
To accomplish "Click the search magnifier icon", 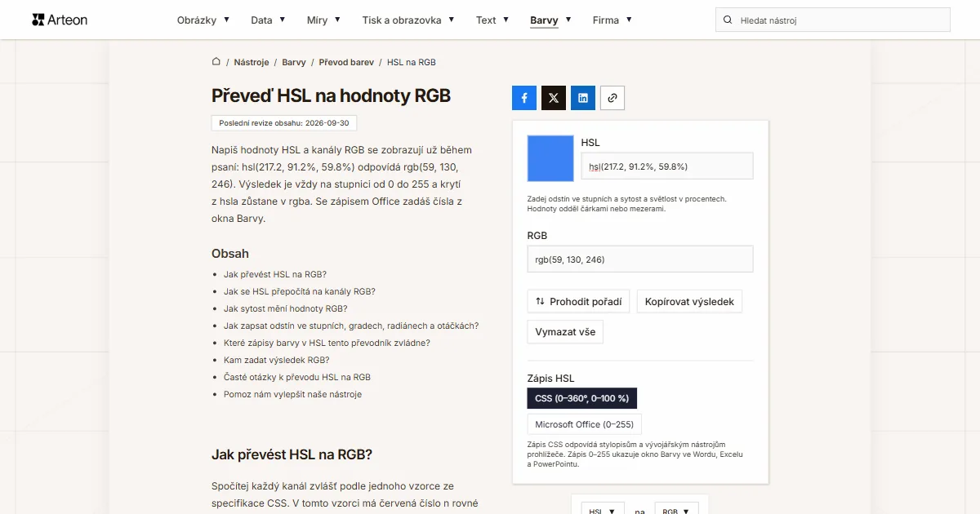I will pyautogui.click(x=728, y=20).
